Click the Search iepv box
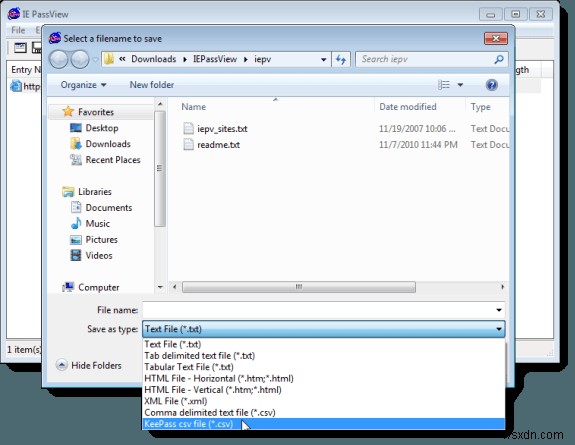 (425, 59)
